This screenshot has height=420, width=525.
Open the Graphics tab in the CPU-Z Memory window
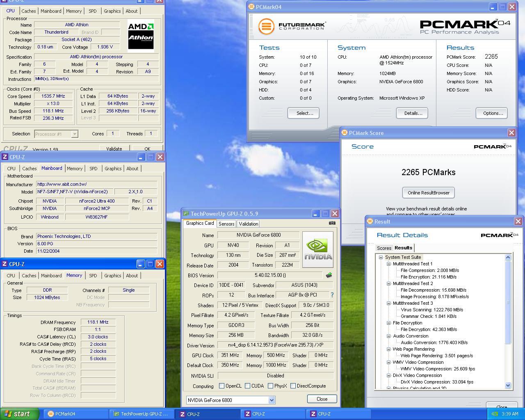(113, 276)
